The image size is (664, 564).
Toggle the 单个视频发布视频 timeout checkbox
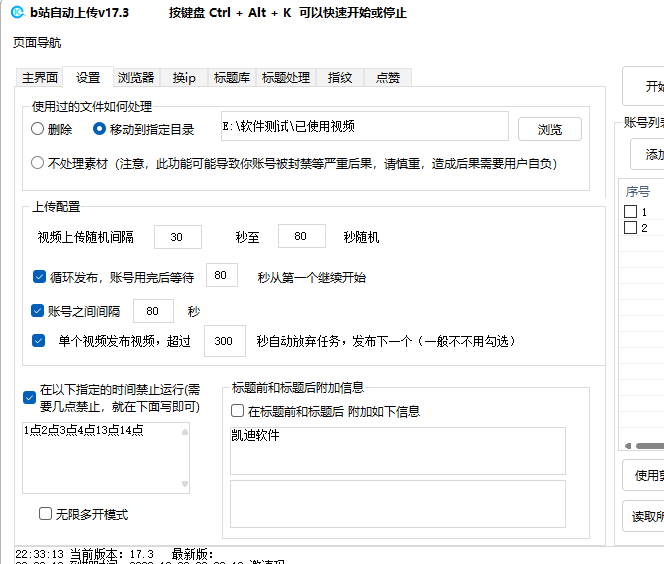[39, 340]
